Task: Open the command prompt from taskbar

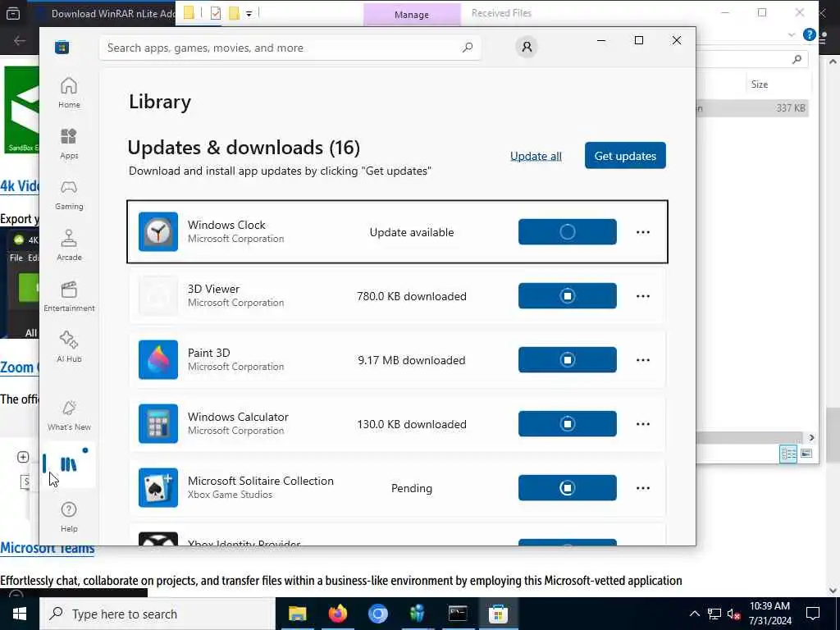Action: point(458,614)
